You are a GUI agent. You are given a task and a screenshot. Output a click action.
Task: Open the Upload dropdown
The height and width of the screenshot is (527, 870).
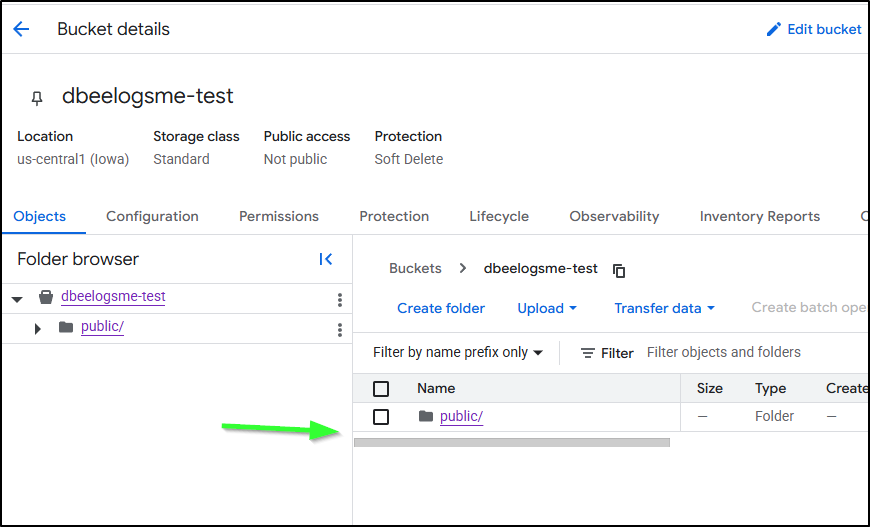[547, 308]
